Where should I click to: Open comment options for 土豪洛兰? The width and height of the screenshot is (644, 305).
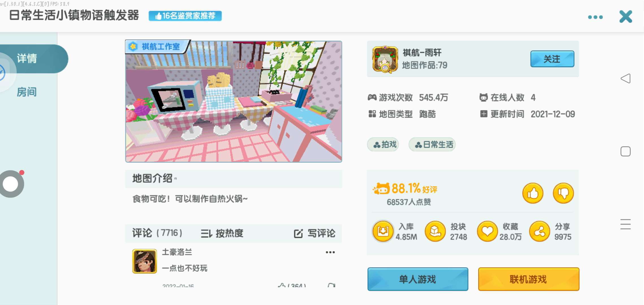330,252
